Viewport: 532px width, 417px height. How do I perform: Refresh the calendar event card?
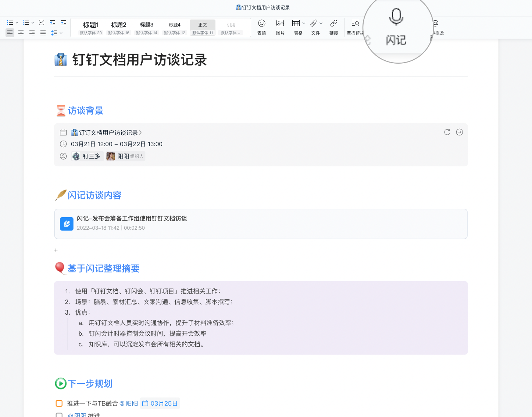447,132
